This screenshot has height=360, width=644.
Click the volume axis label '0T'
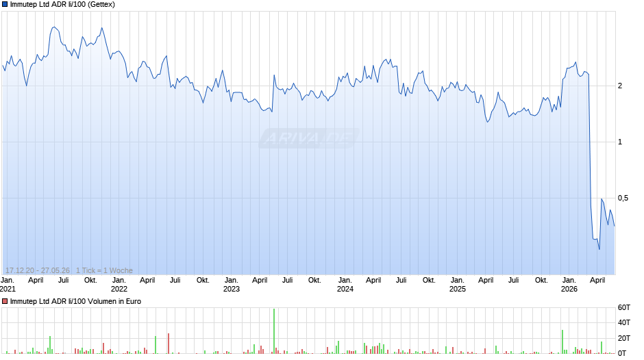coord(622,353)
